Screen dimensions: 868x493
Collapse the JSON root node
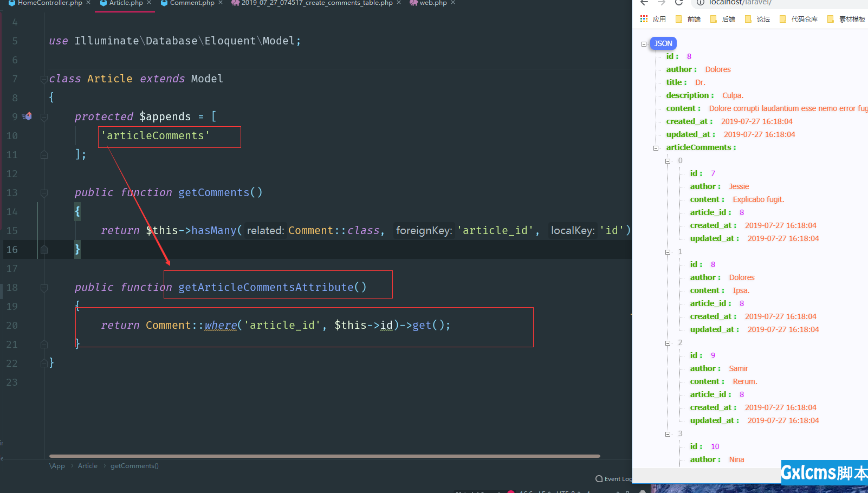(x=644, y=44)
